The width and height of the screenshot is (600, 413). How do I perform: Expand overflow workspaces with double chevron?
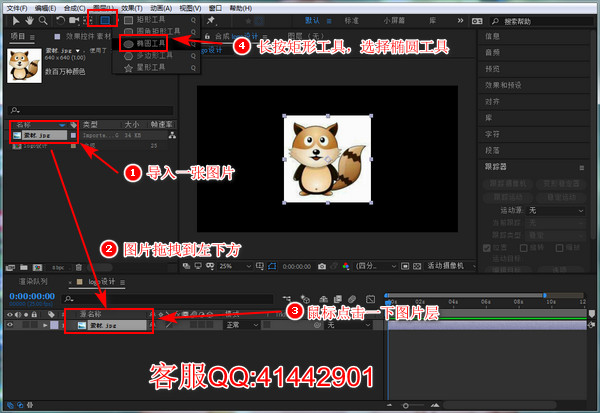point(460,21)
